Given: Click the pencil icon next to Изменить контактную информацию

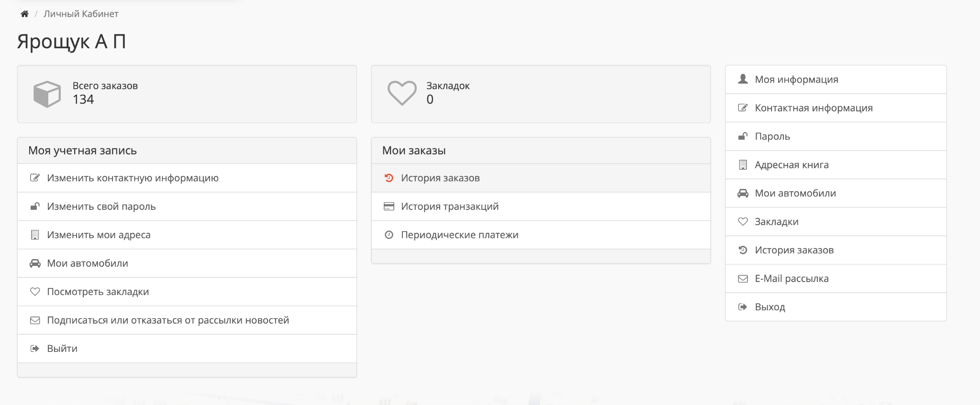Looking at the screenshot, I should 35,178.
